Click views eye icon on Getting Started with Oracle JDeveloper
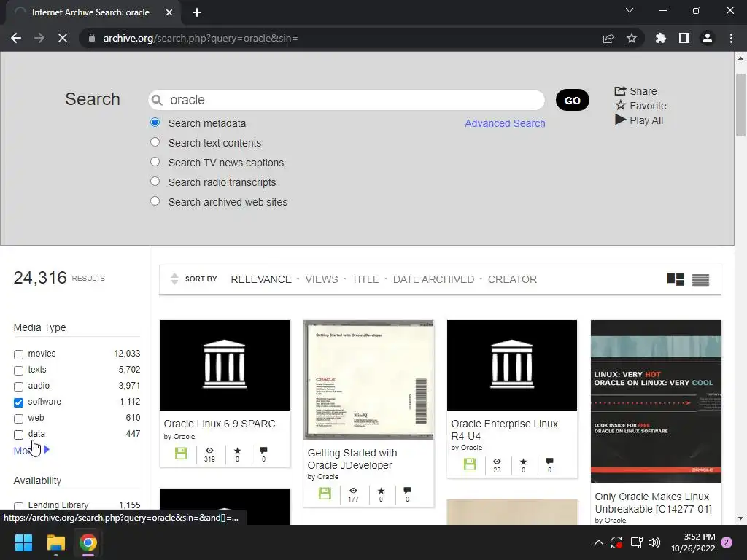747x560 pixels. tap(353, 491)
